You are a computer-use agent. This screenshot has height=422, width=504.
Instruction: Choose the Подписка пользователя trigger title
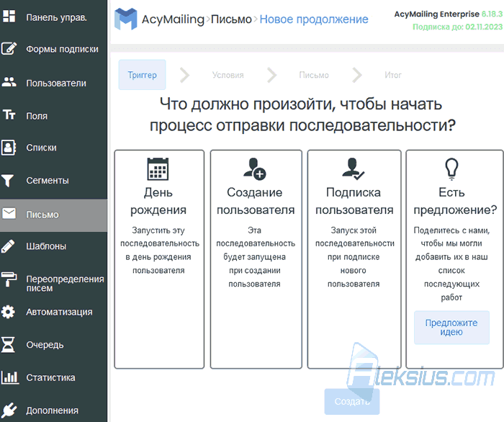pyautogui.click(x=354, y=201)
